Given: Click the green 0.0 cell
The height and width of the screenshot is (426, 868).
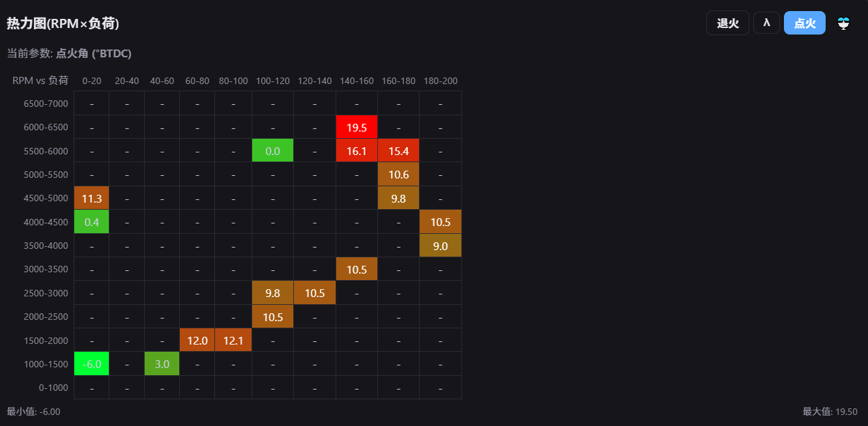Looking at the screenshot, I should [272, 150].
